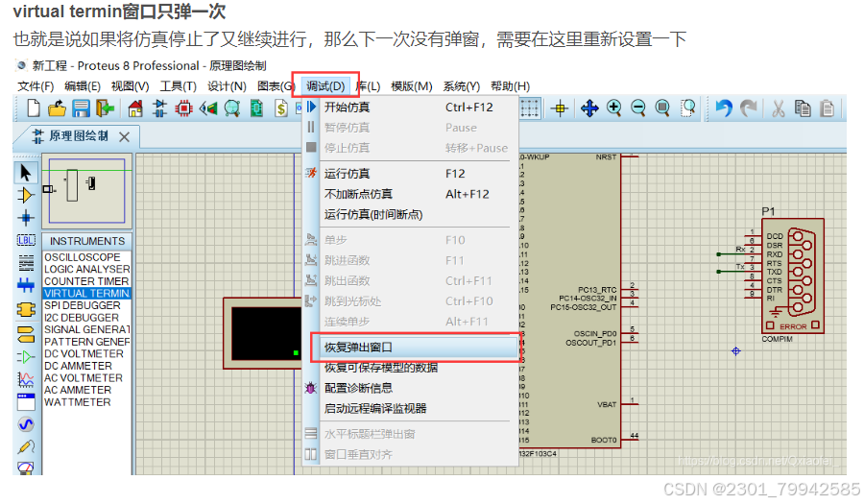864x504 pixels.
Task: Open the 调试(D) menu
Action: [325, 86]
